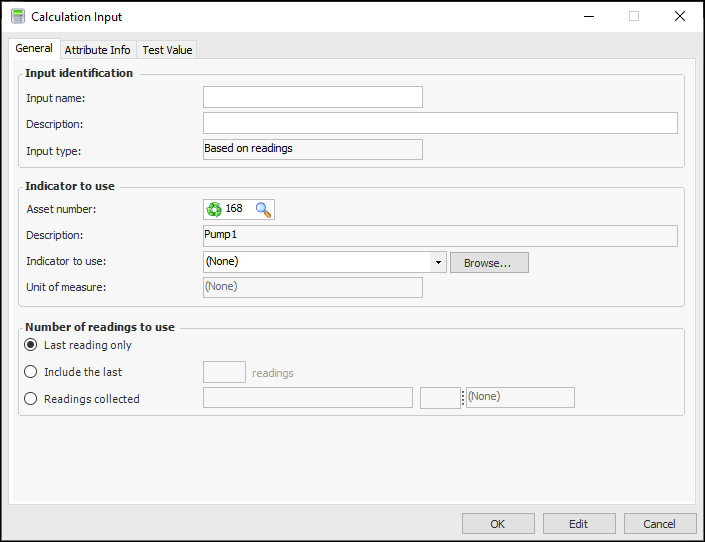The image size is (705, 542).
Task: Click the Edit button
Action: click(x=579, y=524)
